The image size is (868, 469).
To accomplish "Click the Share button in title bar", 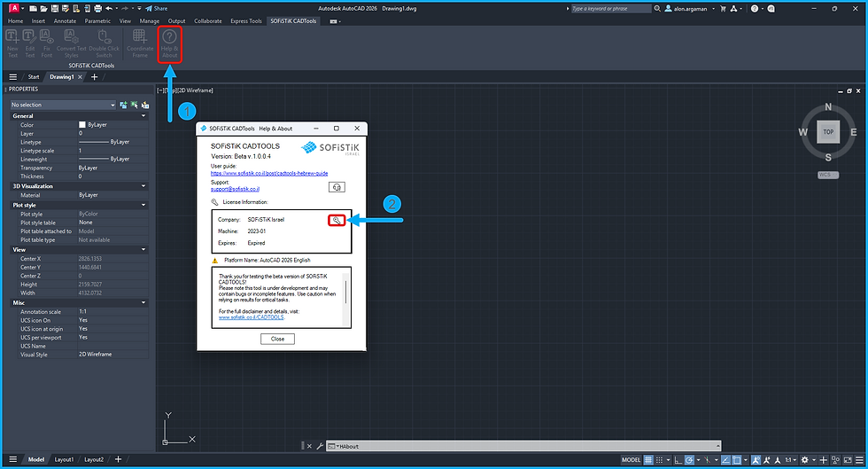I will [156, 8].
